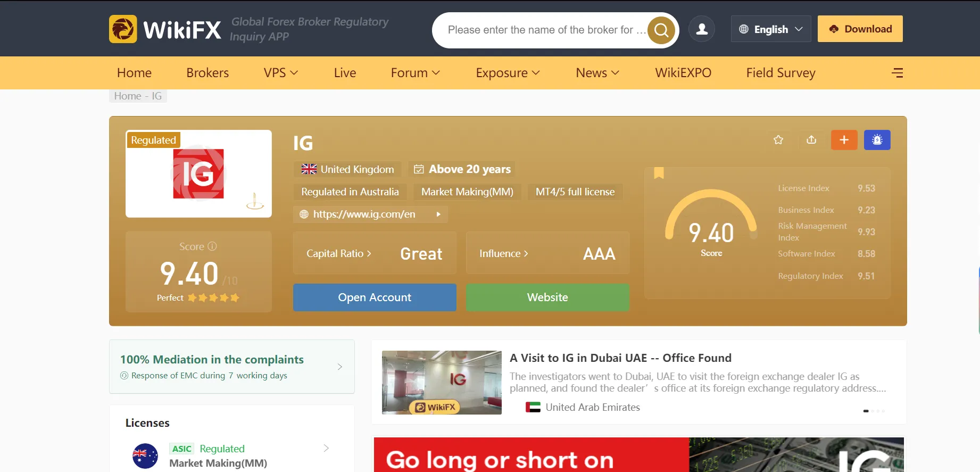Expand the IG website URL arrow
The height and width of the screenshot is (472, 980).
point(438,214)
